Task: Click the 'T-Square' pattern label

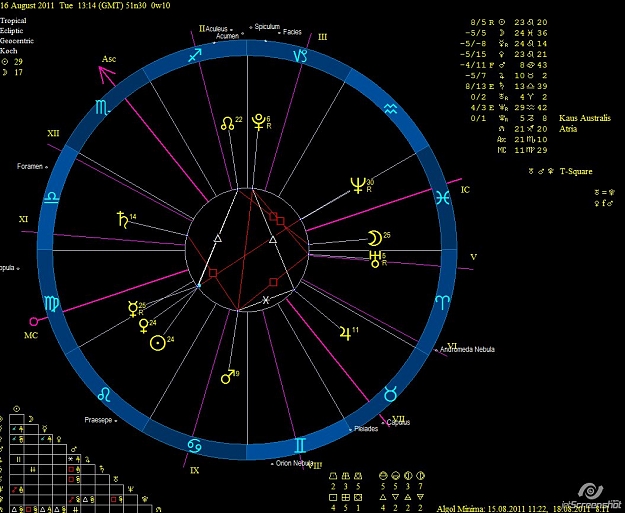Action: point(576,171)
